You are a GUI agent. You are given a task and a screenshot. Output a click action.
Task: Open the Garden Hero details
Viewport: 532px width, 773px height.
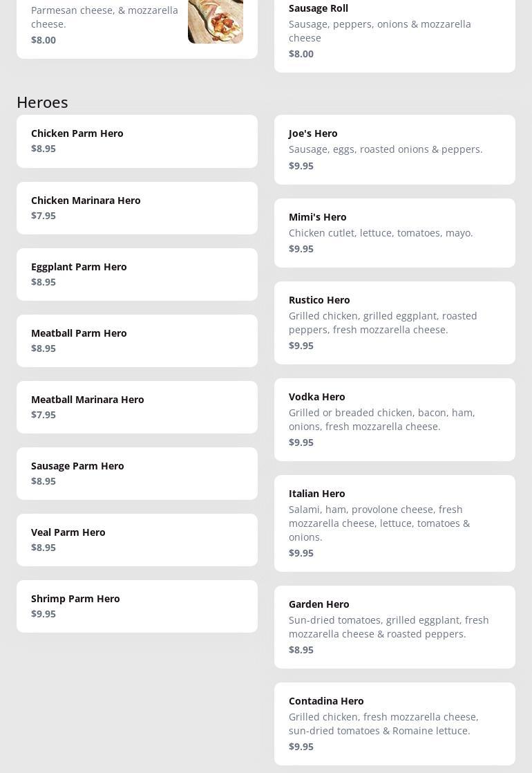pyautogui.click(x=395, y=626)
